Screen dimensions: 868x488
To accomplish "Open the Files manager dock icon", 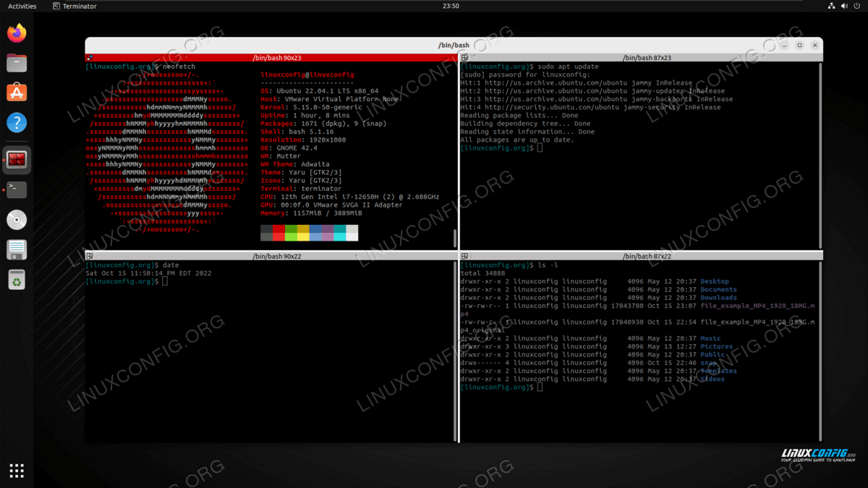I will [x=17, y=63].
